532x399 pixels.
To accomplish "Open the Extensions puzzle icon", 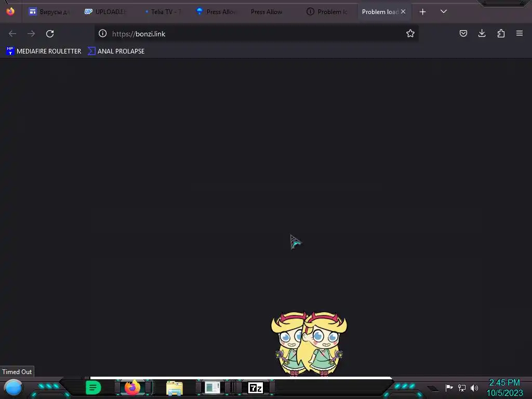I will tap(501, 33).
